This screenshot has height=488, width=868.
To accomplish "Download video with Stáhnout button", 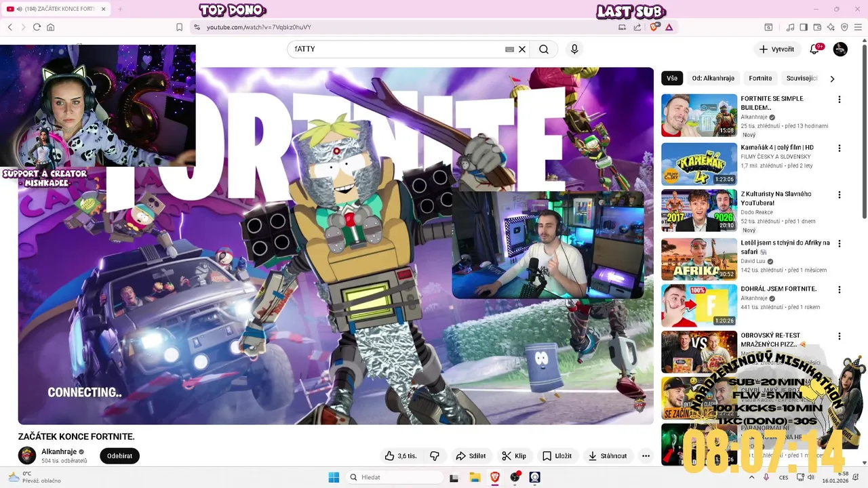I will [608, 456].
